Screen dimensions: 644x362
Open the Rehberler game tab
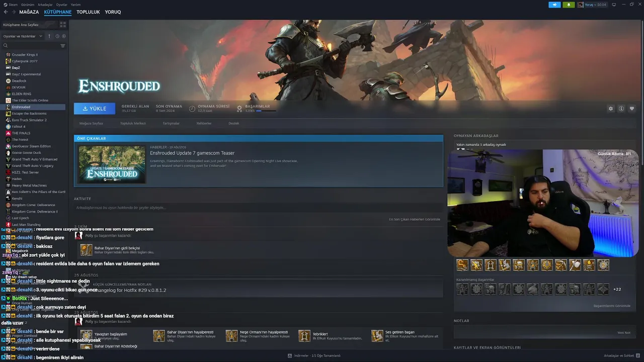[204, 123]
